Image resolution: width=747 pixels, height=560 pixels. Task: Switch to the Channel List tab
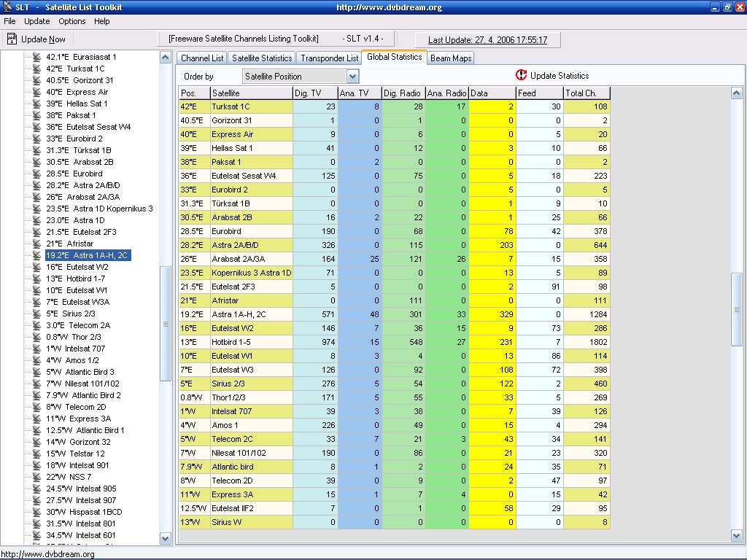tap(202, 58)
